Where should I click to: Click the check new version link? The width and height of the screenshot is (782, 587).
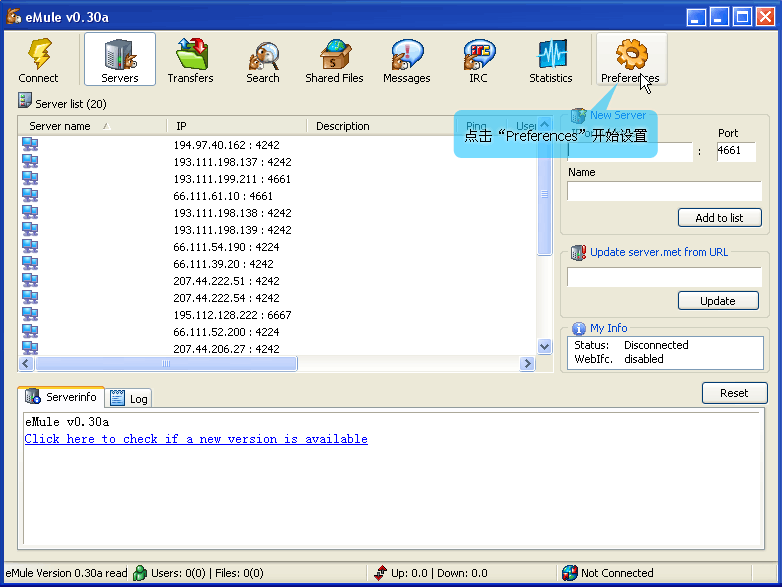coord(196,439)
